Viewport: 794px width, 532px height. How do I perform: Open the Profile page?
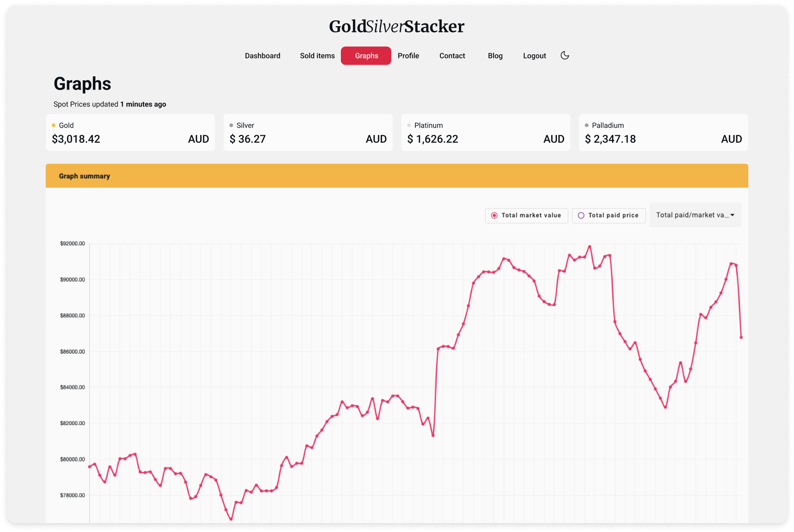pos(408,56)
